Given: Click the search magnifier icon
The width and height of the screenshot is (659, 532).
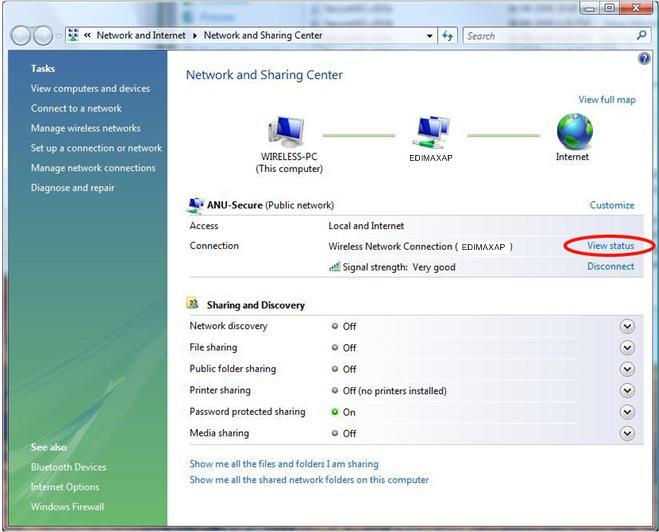Looking at the screenshot, I should 641,35.
